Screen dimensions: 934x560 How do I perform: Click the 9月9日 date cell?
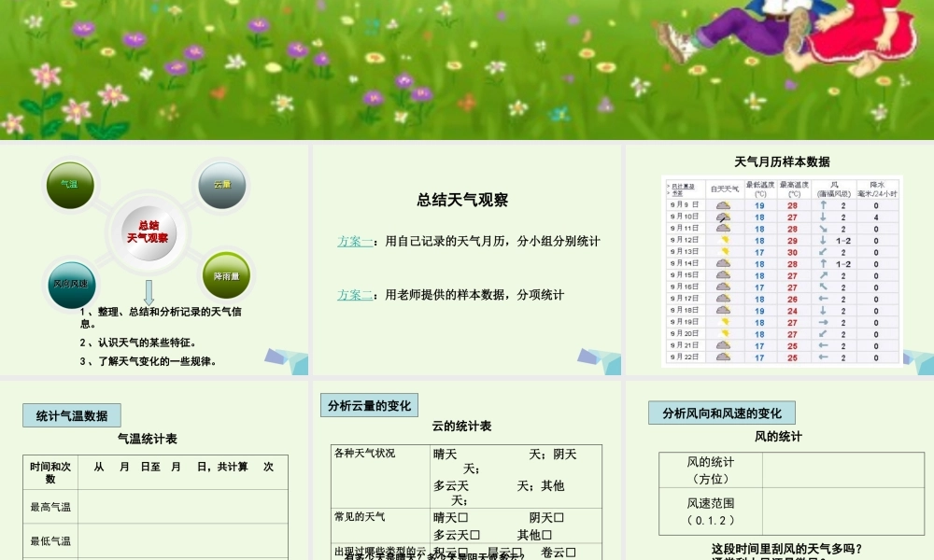pos(684,204)
